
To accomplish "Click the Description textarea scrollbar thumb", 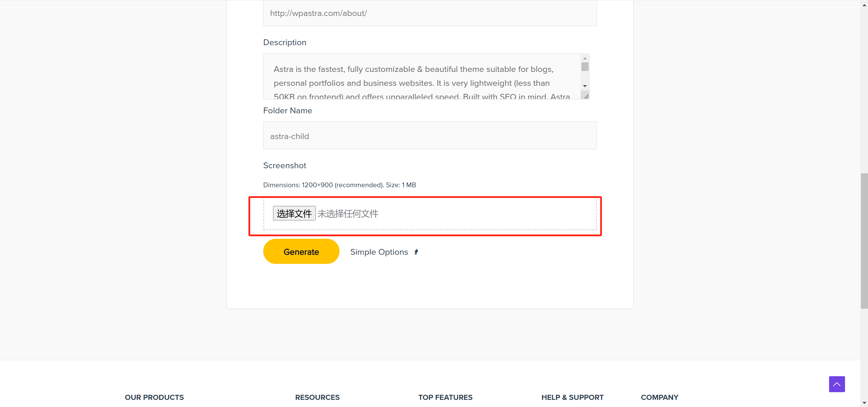I will pyautogui.click(x=584, y=67).
